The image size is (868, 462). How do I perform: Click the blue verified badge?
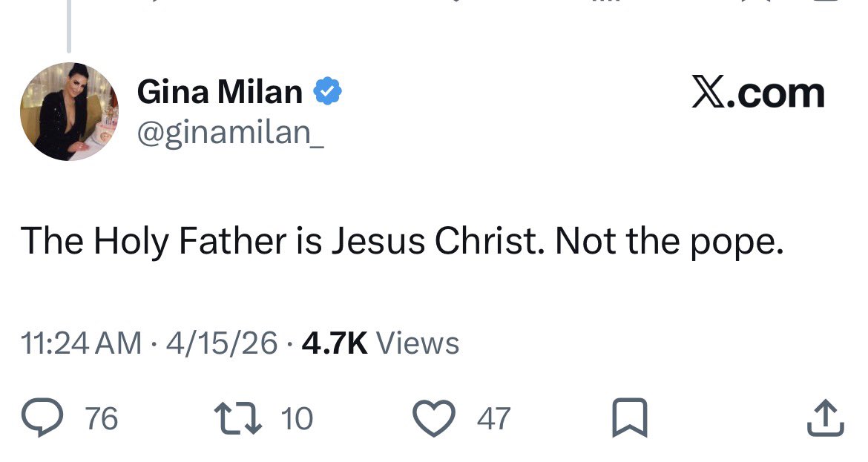327,92
